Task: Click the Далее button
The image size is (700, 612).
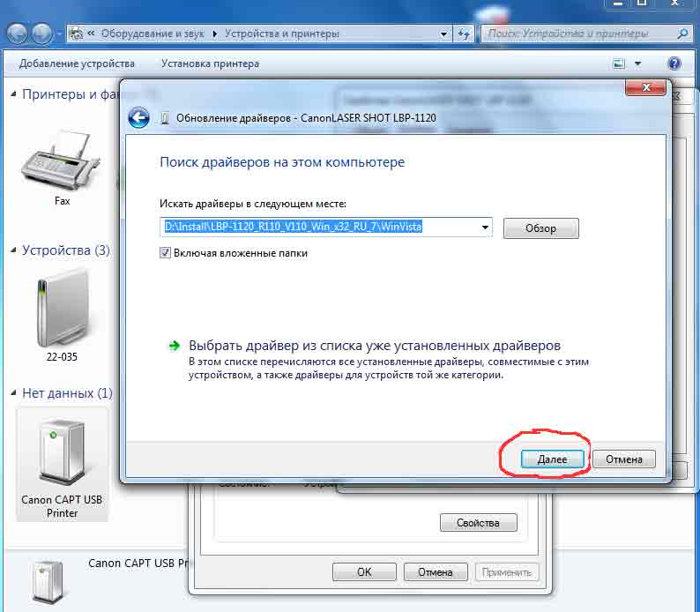Action: tap(552, 459)
